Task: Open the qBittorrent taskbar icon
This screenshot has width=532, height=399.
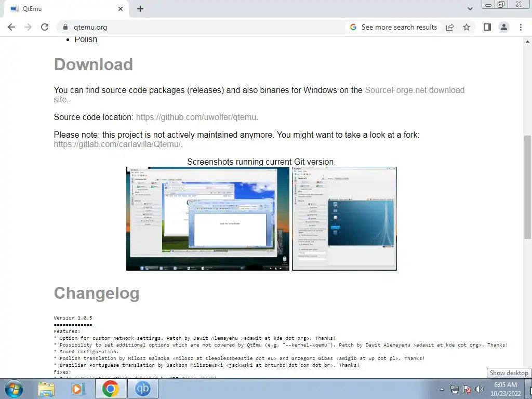Action: pos(142,389)
